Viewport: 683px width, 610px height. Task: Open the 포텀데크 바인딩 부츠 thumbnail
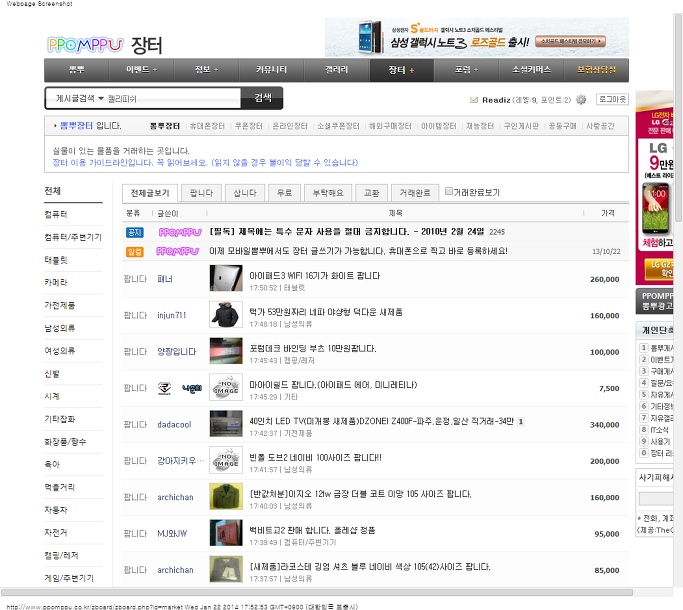coord(226,351)
